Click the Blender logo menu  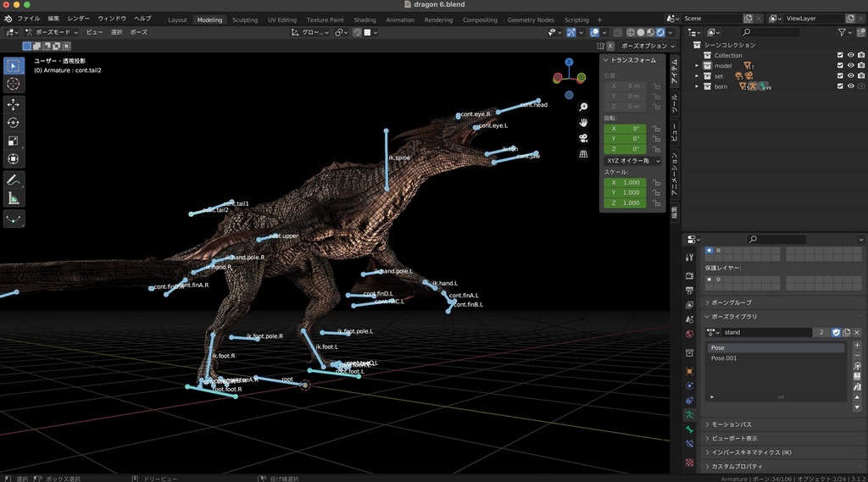point(8,19)
